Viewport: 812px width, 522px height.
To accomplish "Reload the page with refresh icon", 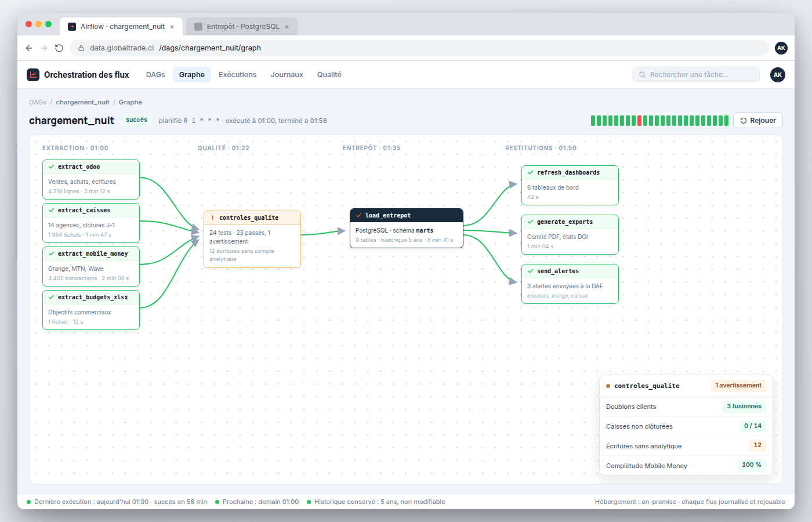I will pos(59,48).
